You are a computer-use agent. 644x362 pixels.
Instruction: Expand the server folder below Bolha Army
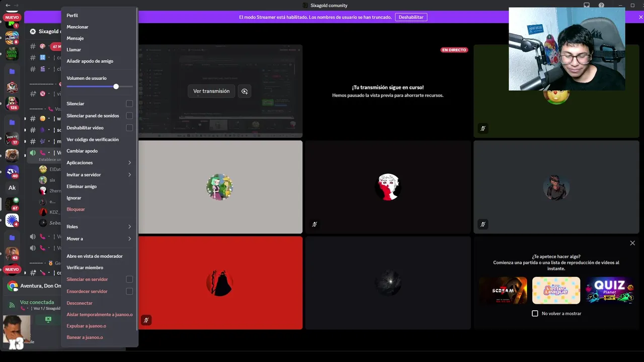coord(12,71)
